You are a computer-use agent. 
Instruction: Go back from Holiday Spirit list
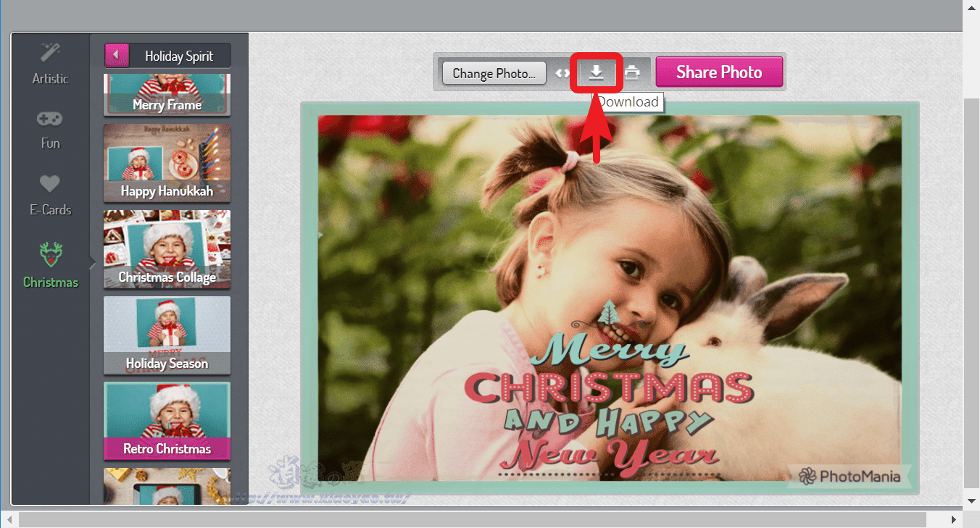(x=117, y=56)
